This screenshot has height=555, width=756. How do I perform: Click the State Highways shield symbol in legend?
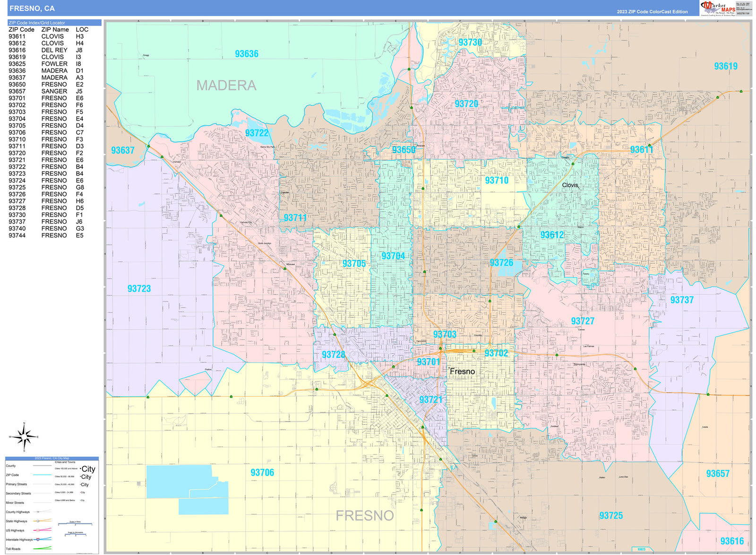pyautogui.click(x=38, y=521)
